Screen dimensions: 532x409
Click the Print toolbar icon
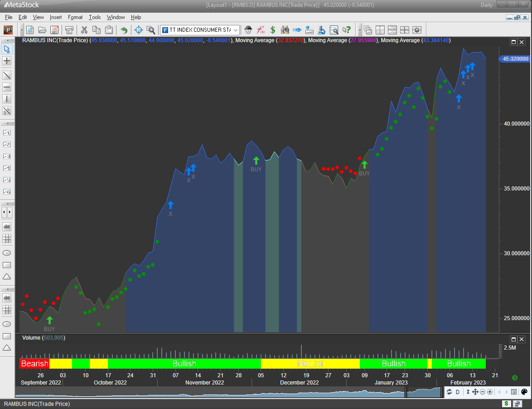[x=69, y=30]
